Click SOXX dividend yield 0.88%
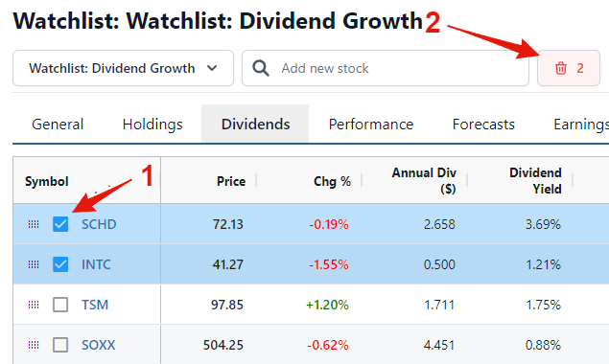Image resolution: width=609 pixels, height=364 pixels. 543,345
